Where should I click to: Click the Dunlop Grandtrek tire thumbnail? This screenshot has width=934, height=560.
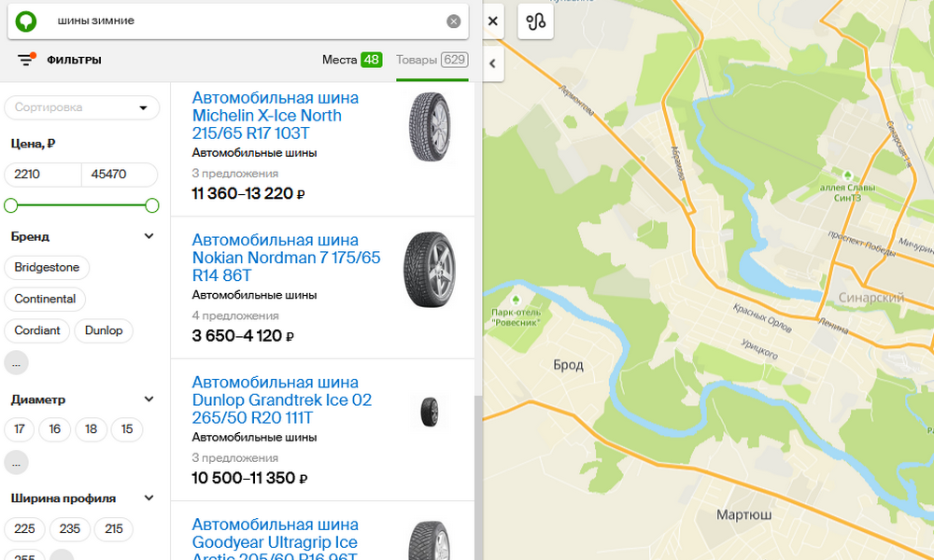click(430, 412)
